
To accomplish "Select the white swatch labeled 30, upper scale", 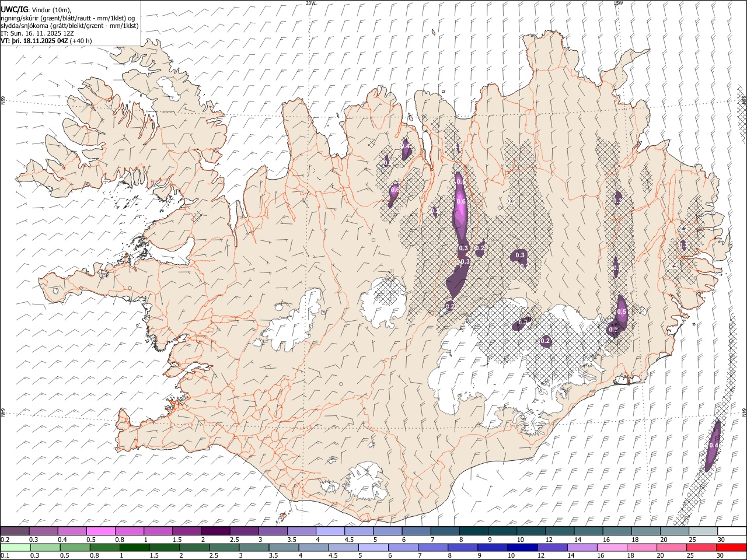I will point(732,531).
